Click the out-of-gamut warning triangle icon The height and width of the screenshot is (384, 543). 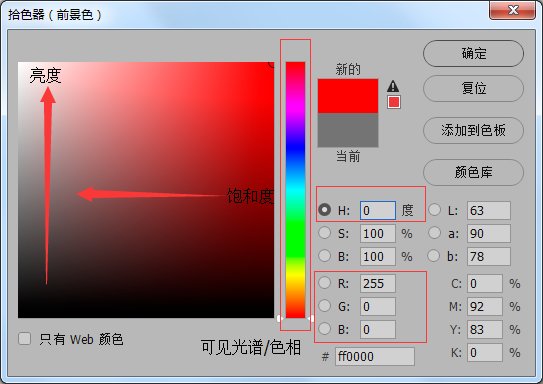tap(393, 86)
